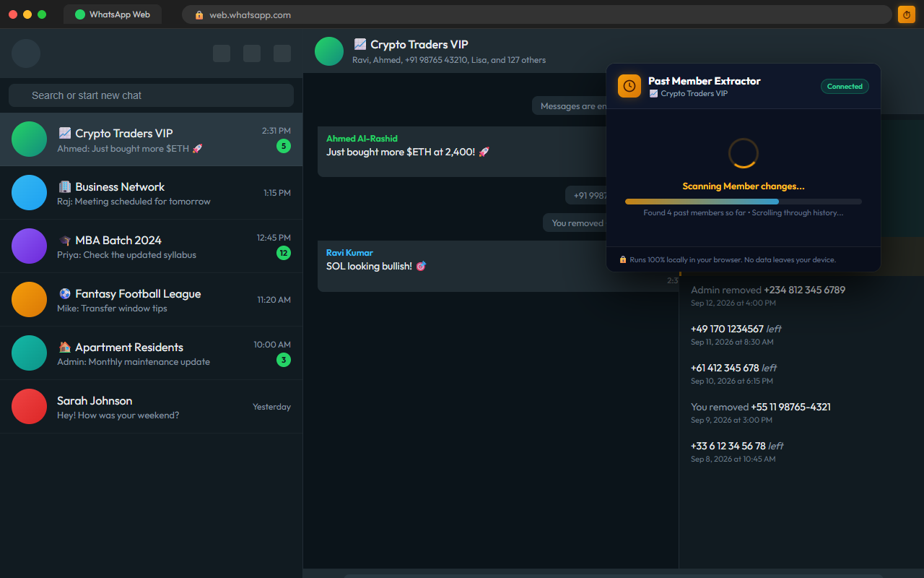The width and height of the screenshot is (924, 578).
Task: Focus the Search or start new chat field
Action: (x=151, y=95)
